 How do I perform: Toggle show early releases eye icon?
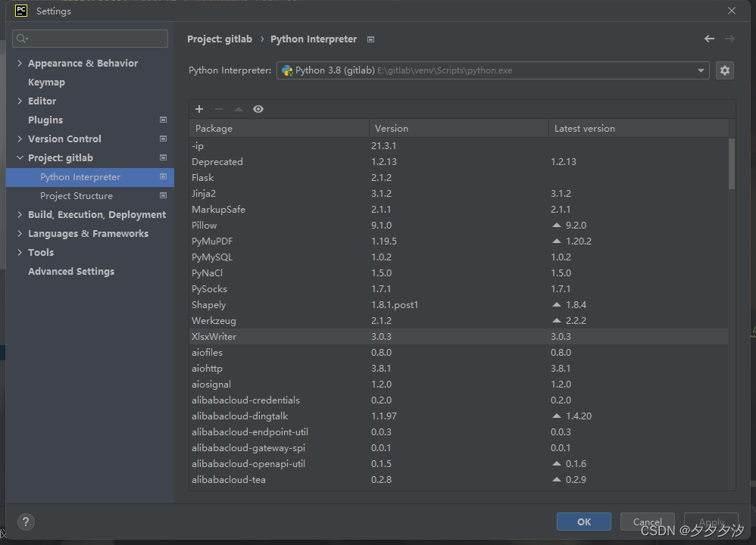click(x=258, y=109)
